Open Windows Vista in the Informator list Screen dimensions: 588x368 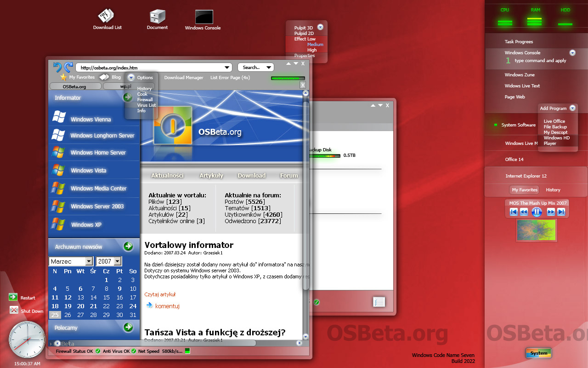point(88,171)
